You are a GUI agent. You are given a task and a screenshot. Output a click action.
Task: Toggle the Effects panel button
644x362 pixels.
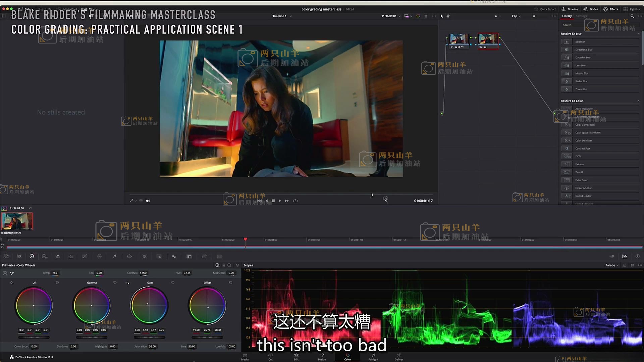coord(610,9)
